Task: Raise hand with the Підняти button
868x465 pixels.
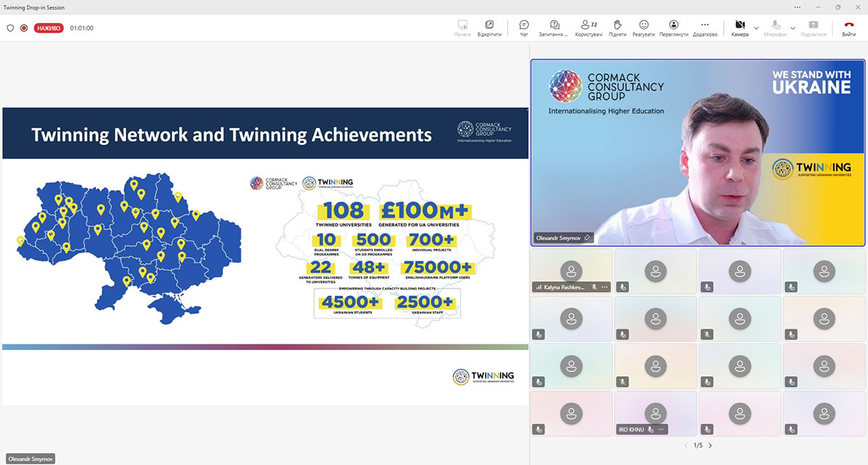Action: coord(618,28)
